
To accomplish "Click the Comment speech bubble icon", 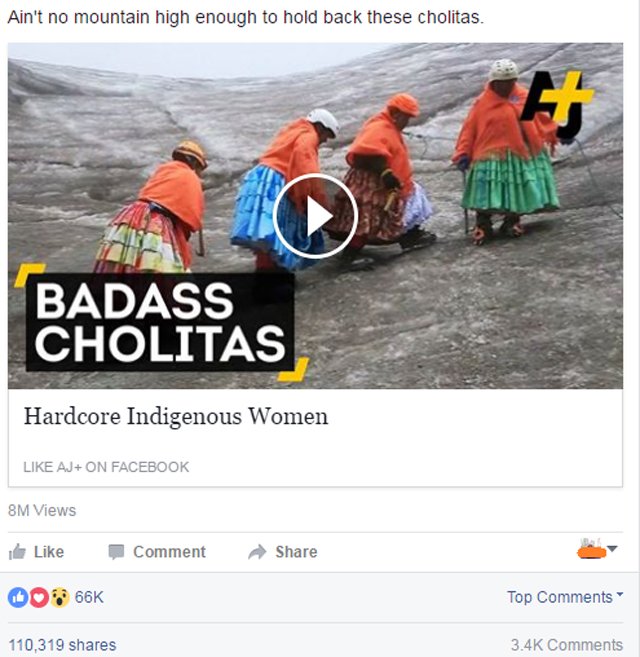I will click(x=116, y=552).
